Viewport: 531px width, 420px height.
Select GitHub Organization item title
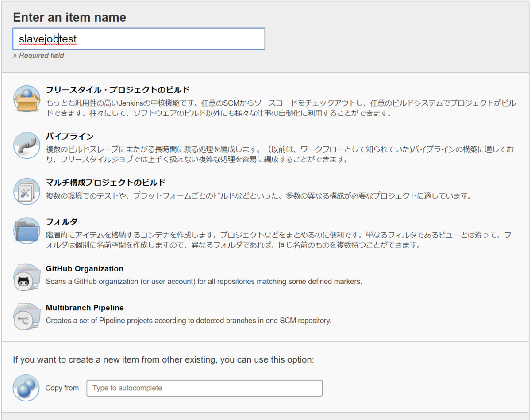(85, 269)
